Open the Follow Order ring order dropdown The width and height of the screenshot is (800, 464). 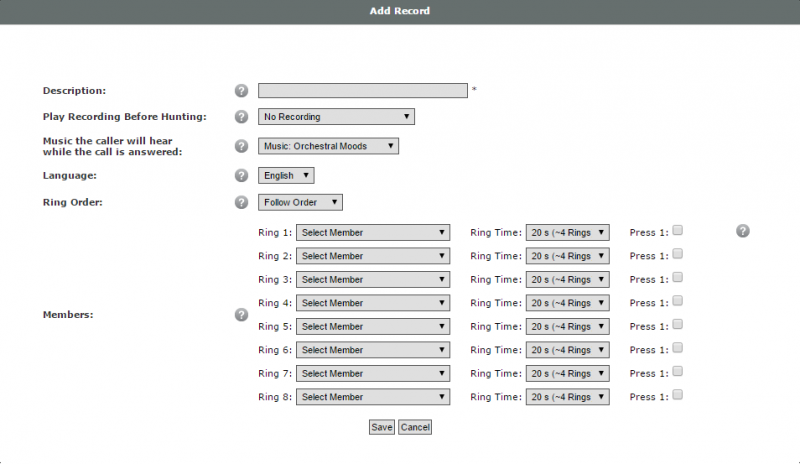tap(300, 203)
